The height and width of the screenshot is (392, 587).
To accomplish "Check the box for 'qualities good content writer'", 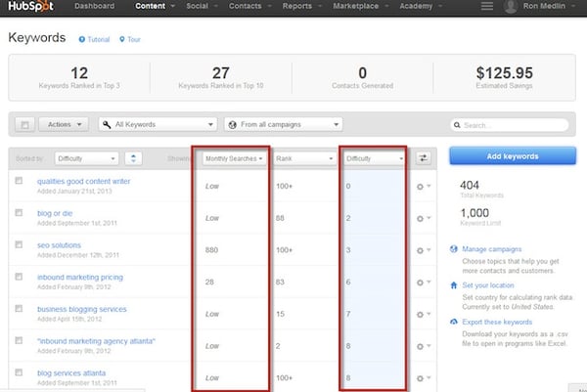I will tap(19, 181).
